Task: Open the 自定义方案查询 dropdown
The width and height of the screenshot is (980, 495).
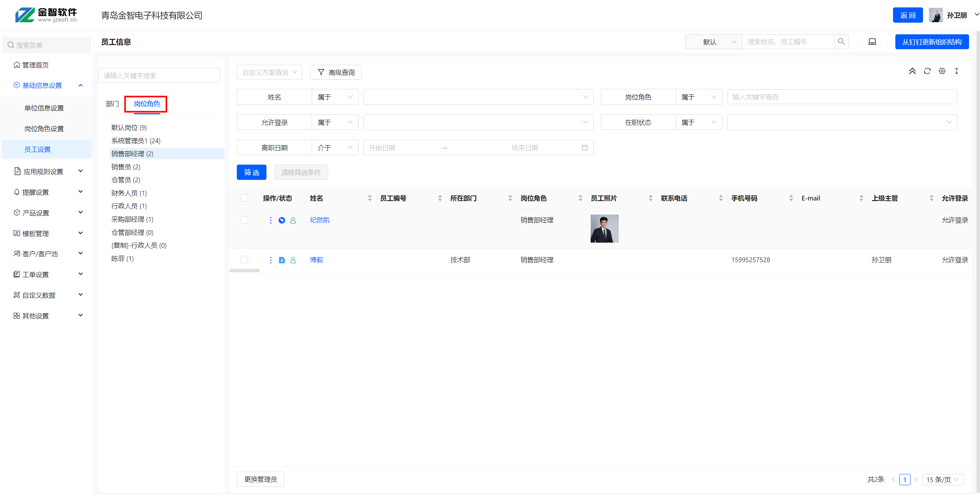Action: click(x=269, y=73)
